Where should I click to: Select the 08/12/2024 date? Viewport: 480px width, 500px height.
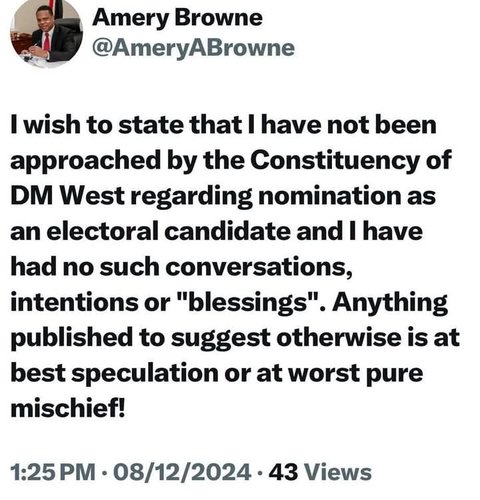coord(182,472)
